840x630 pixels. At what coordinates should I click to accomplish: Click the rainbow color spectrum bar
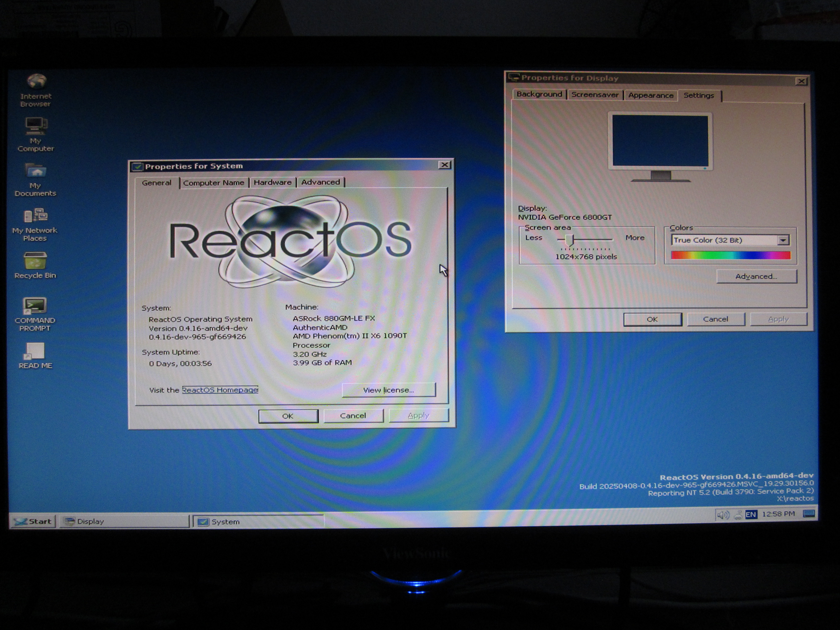[x=731, y=255]
